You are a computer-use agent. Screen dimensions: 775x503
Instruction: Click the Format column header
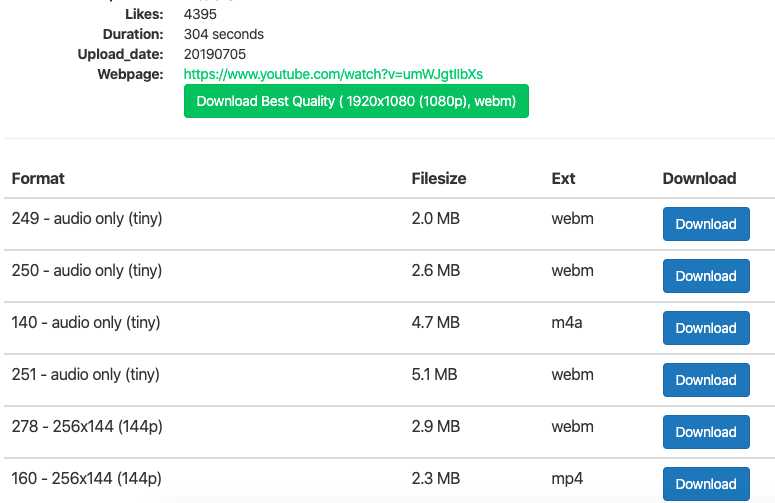point(38,178)
